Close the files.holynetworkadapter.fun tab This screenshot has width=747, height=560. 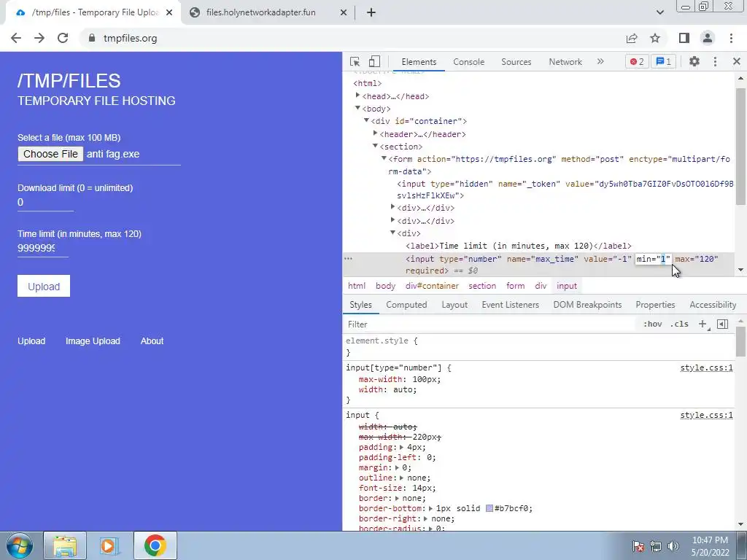[x=344, y=13]
